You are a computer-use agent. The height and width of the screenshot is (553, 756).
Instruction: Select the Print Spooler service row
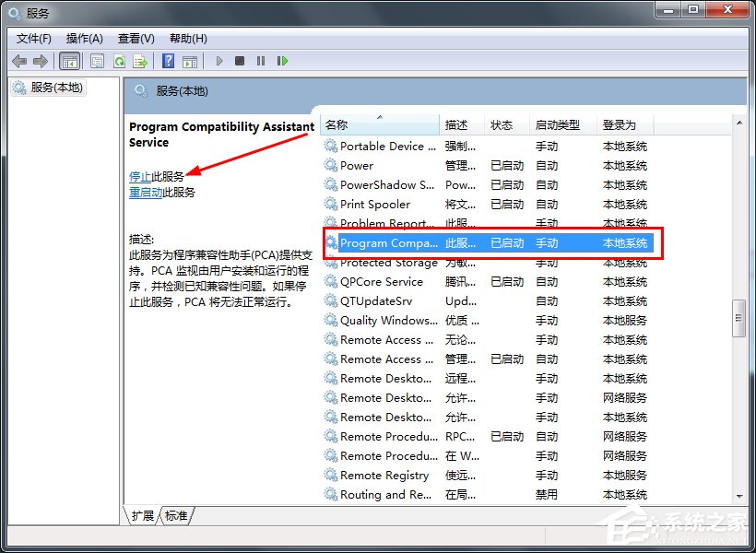tap(387, 204)
